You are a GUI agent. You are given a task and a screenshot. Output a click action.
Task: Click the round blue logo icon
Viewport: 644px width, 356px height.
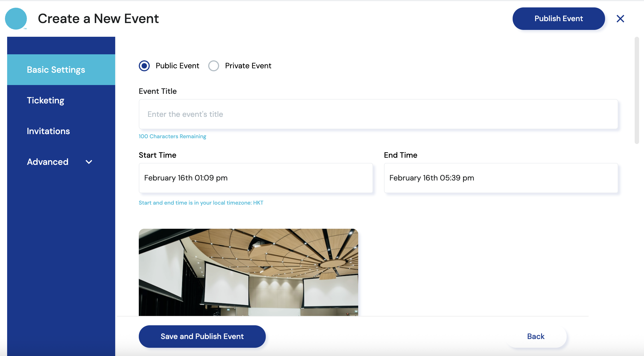click(16, 19)
